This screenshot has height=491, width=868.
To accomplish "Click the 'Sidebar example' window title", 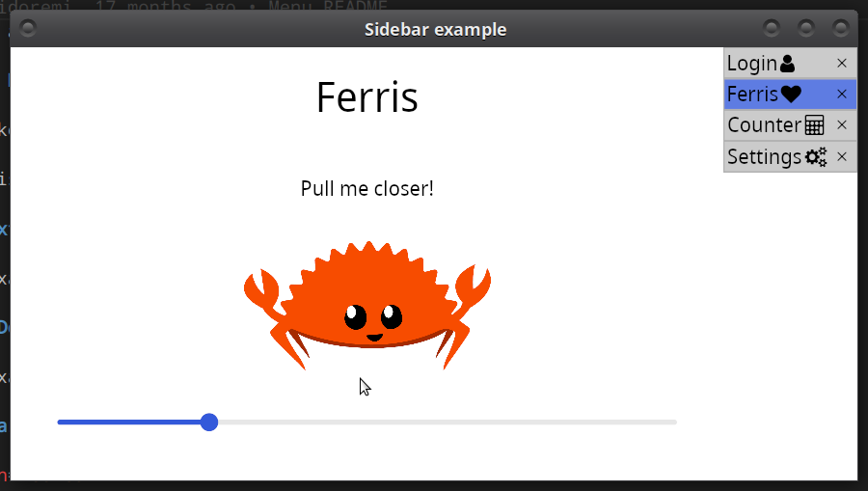I will [436, 29].
